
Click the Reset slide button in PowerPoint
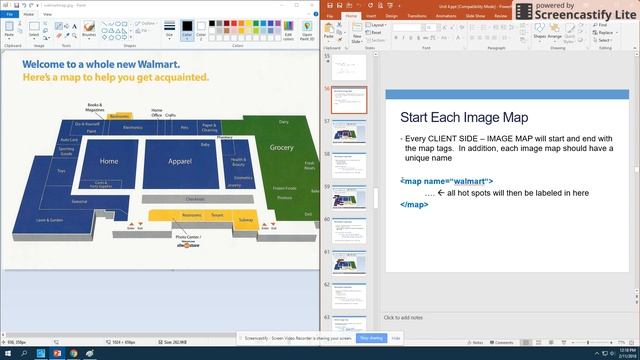373,32
